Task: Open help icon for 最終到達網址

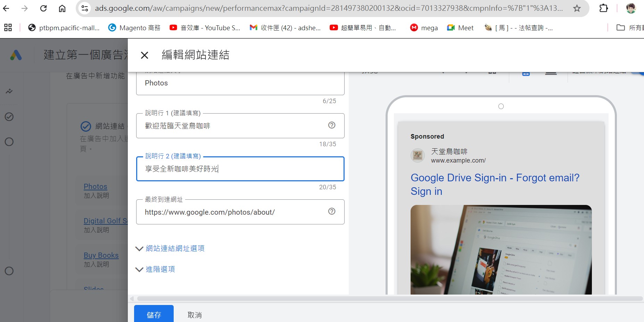Action: click(x=332, y=211)
